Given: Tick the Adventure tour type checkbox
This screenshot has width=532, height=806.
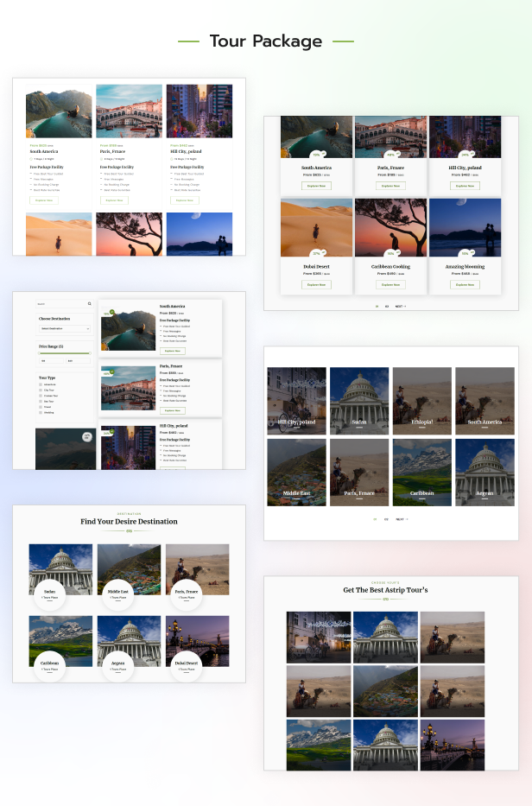Looking at the screenshot, I should 41,384.
